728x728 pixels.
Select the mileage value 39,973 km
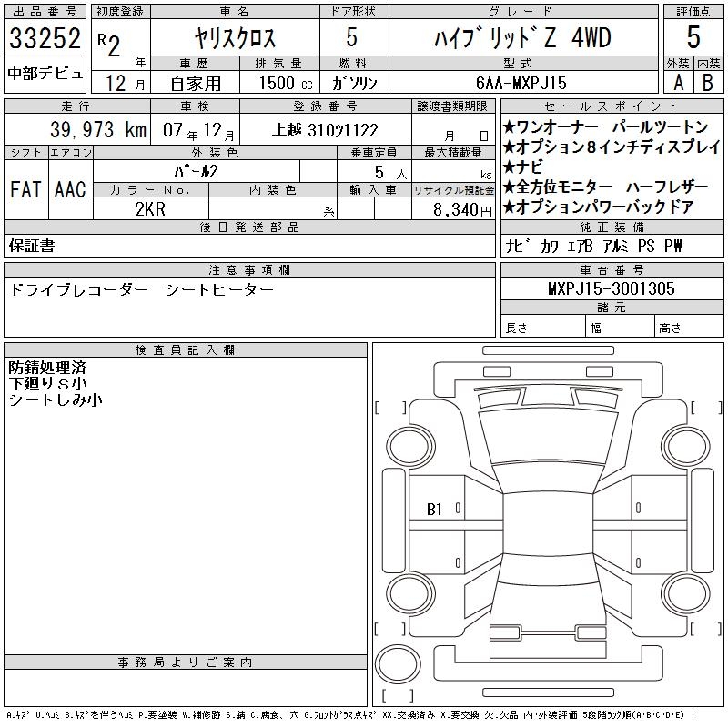click(x=98, y=129)
